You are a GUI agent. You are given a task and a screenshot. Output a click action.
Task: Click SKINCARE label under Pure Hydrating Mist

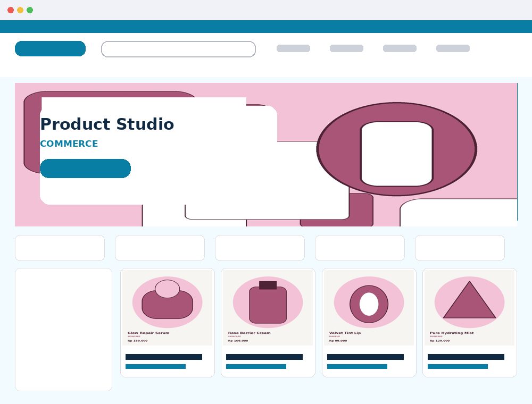tap(436, 336)
